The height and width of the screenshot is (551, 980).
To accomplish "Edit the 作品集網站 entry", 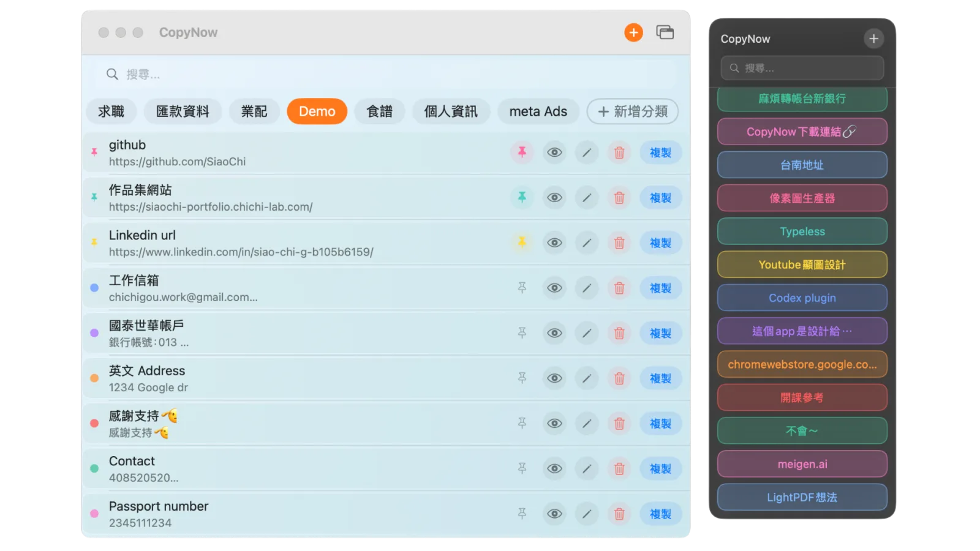I will point(587,198).
